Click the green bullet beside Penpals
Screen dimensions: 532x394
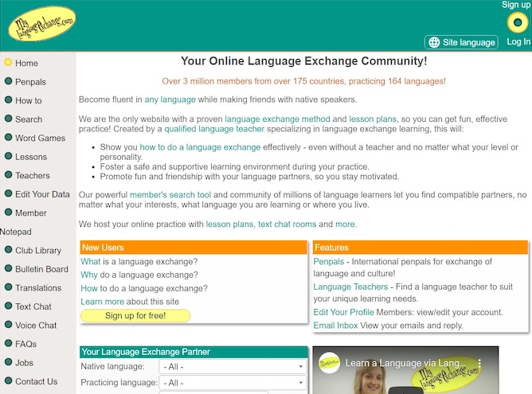[8, 82]
